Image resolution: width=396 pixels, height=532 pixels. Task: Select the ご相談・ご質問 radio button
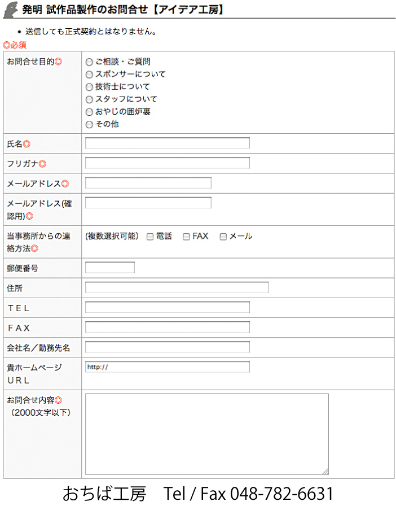click(89, 62)
